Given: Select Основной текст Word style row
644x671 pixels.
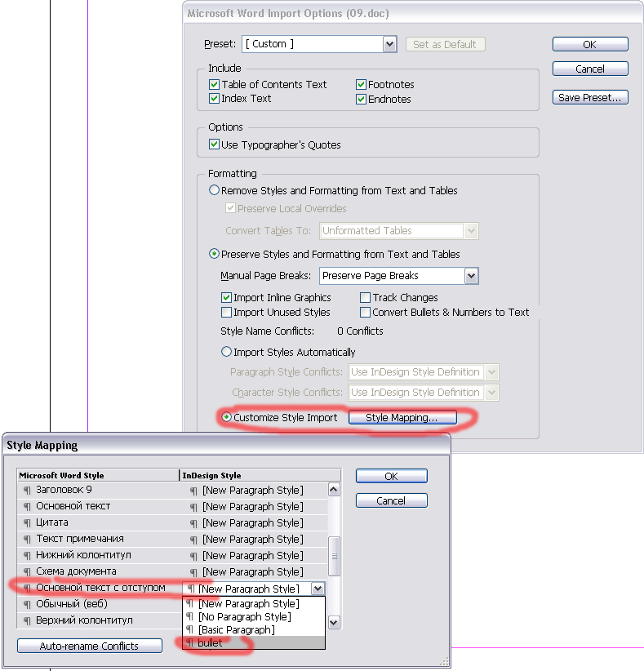Looking at the screenshot, I should click(99, 506).
